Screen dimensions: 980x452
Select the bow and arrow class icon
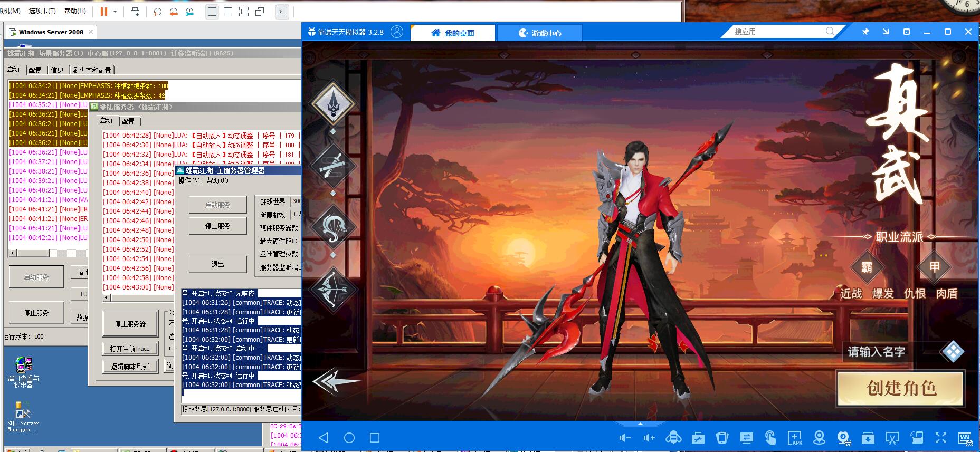point(332,288)
